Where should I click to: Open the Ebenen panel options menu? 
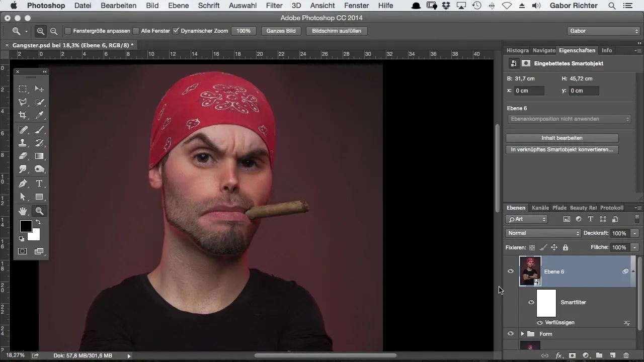638,208
